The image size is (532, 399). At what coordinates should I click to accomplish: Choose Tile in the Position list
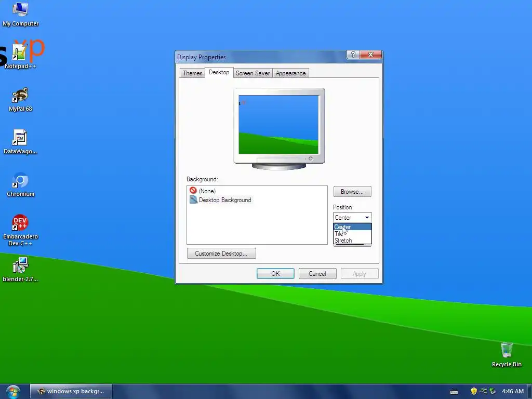pos(352,234)
